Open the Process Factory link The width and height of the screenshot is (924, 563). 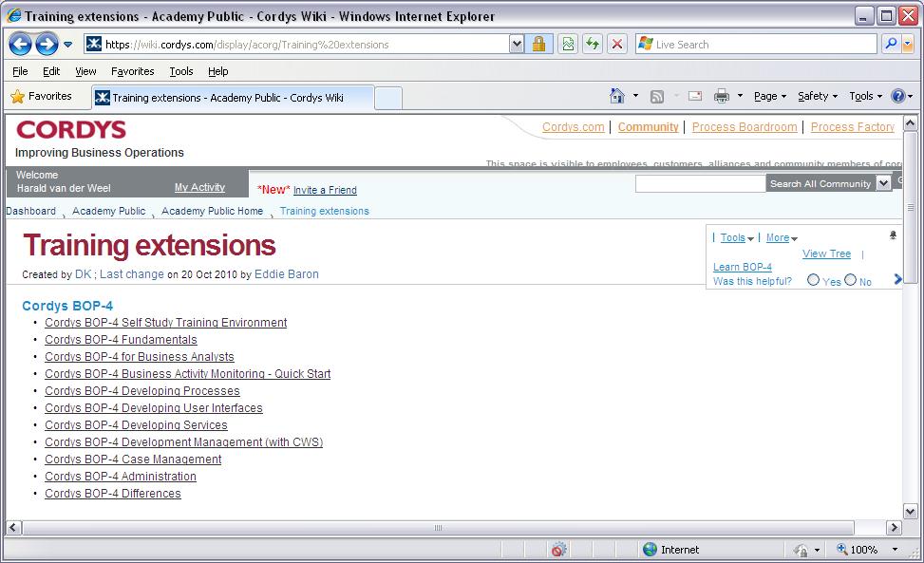[852, 127]
